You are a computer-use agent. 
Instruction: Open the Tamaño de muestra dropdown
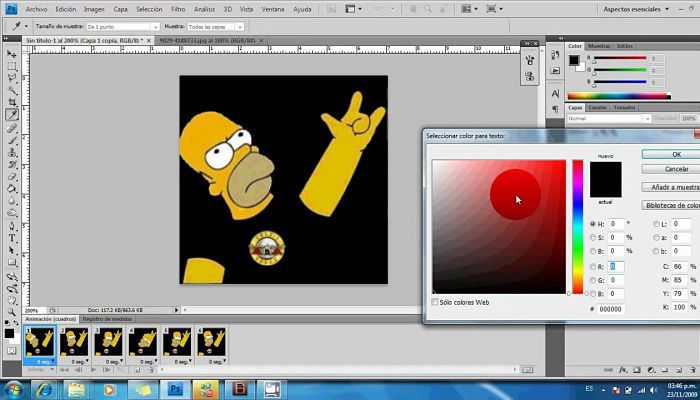click(123, 27)
